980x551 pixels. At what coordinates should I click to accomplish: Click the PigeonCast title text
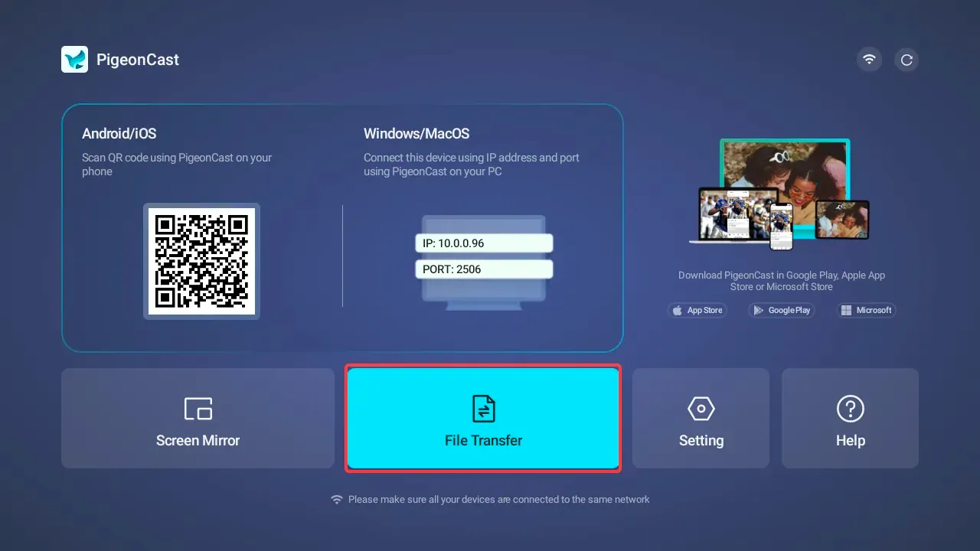pos(138,60)
